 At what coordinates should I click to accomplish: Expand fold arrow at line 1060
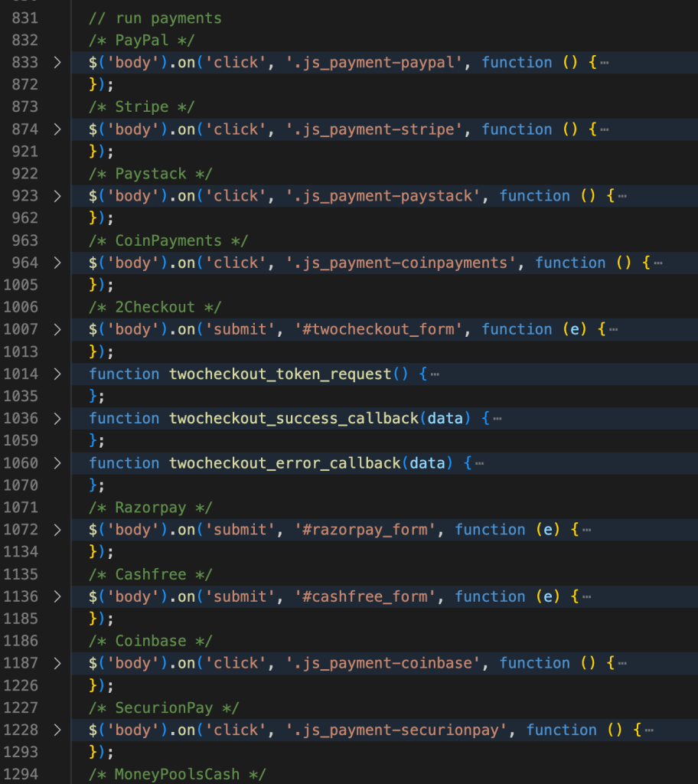point(57,463)
